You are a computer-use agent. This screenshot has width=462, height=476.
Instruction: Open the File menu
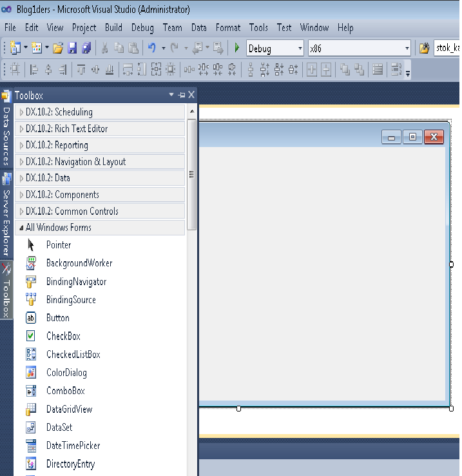(x=10, y=28)
